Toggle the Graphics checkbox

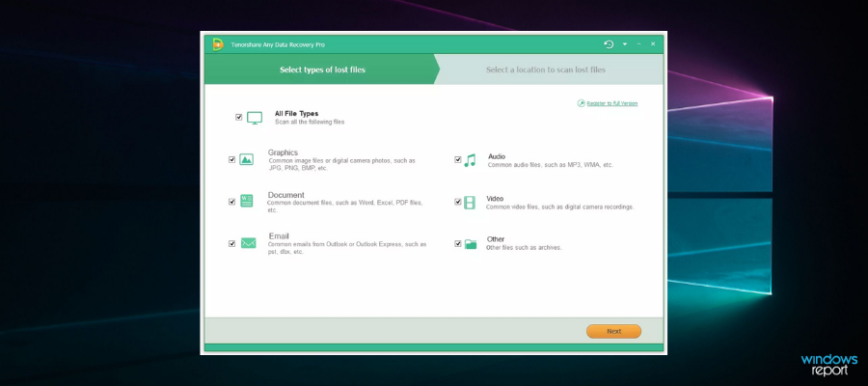tap(231, 159)
